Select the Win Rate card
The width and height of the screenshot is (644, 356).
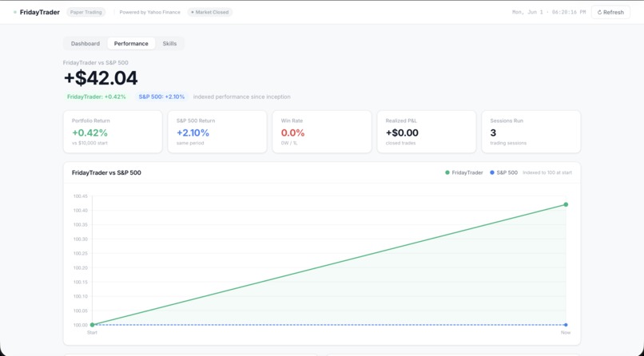321,132
